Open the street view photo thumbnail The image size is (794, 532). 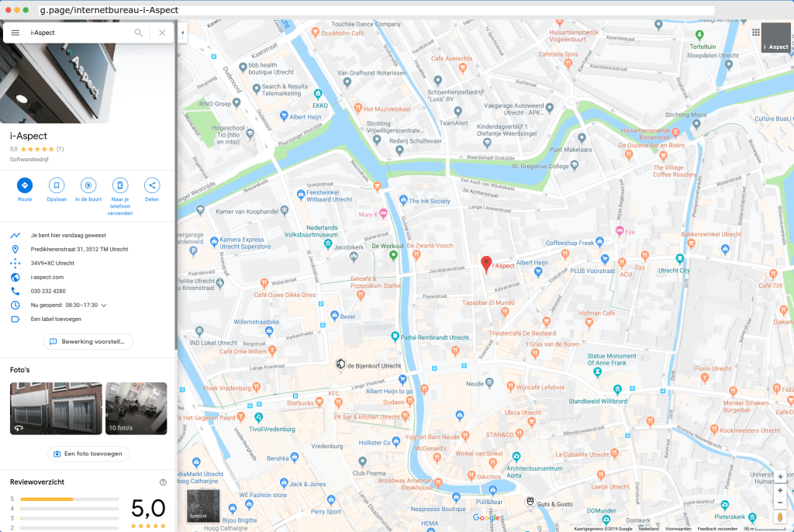coord(56,409)
